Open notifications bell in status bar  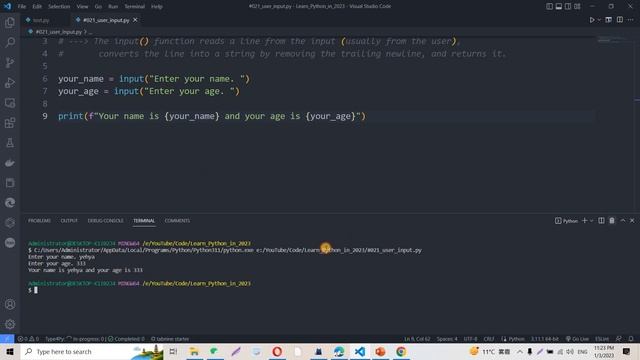point(631,339)
